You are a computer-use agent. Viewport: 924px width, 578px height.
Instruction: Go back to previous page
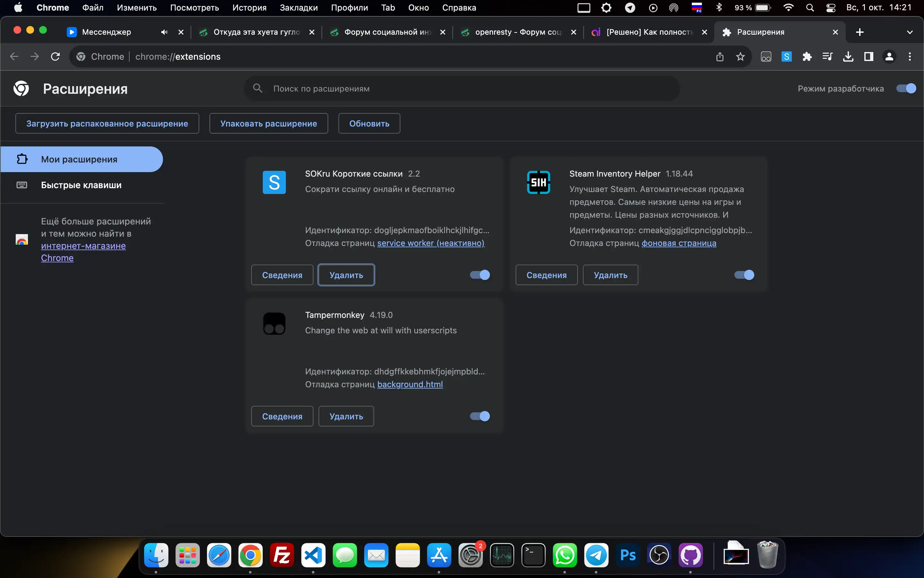14,57
